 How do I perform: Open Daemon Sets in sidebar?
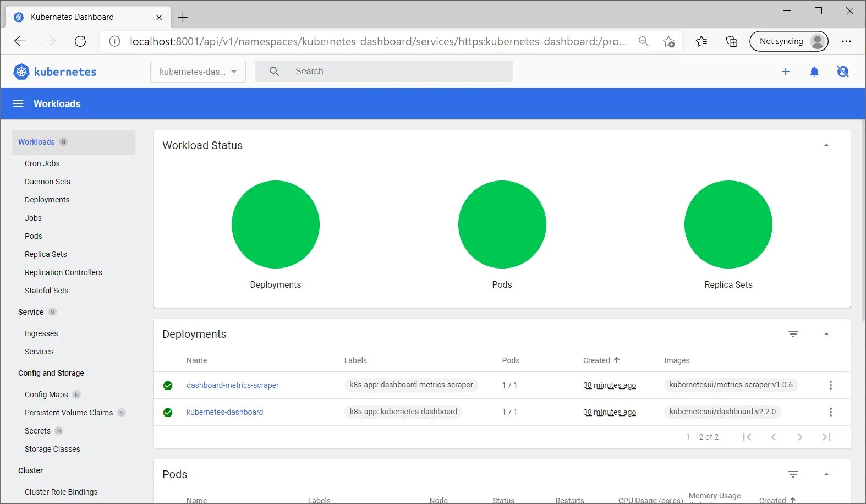(47, 182)
